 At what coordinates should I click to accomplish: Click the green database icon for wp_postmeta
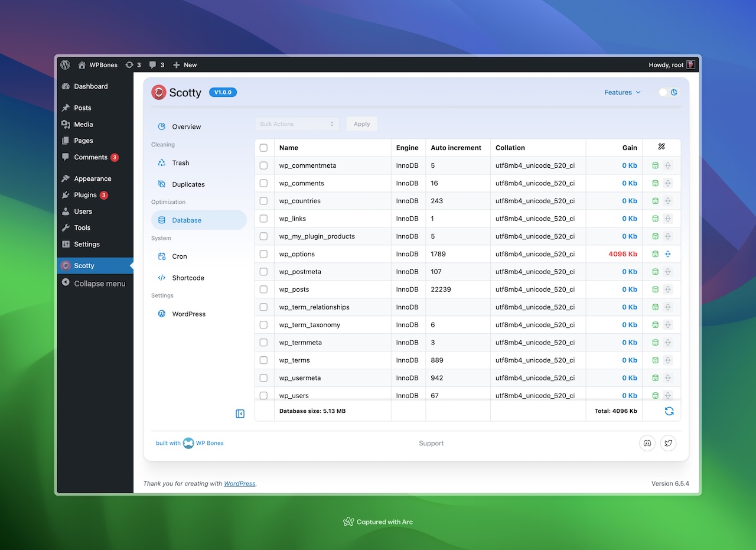pyautogui.click(x=655, y=272)
